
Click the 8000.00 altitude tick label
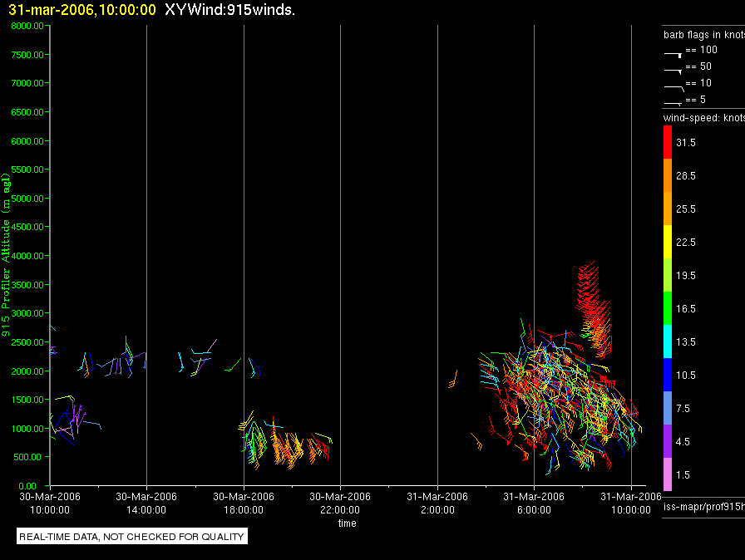tap(27, 26)
